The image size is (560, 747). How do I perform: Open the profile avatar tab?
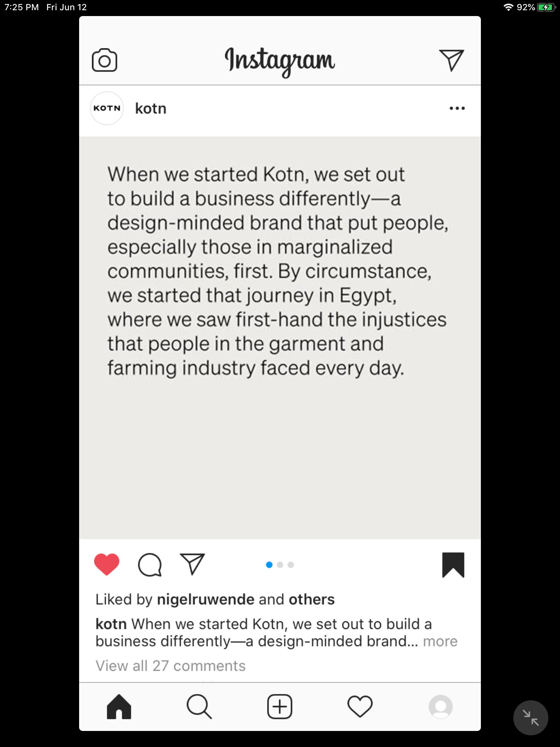tap(440, 707)
